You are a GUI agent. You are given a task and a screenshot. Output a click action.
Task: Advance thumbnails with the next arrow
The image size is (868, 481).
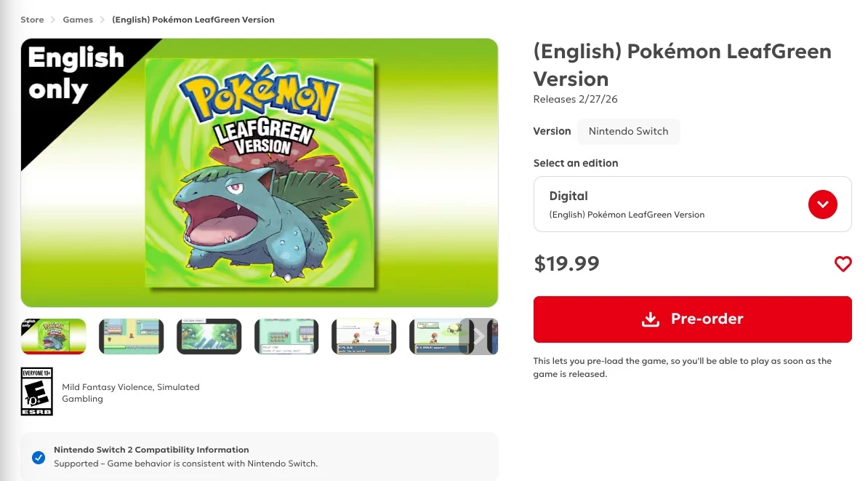(x=478, y=336)
